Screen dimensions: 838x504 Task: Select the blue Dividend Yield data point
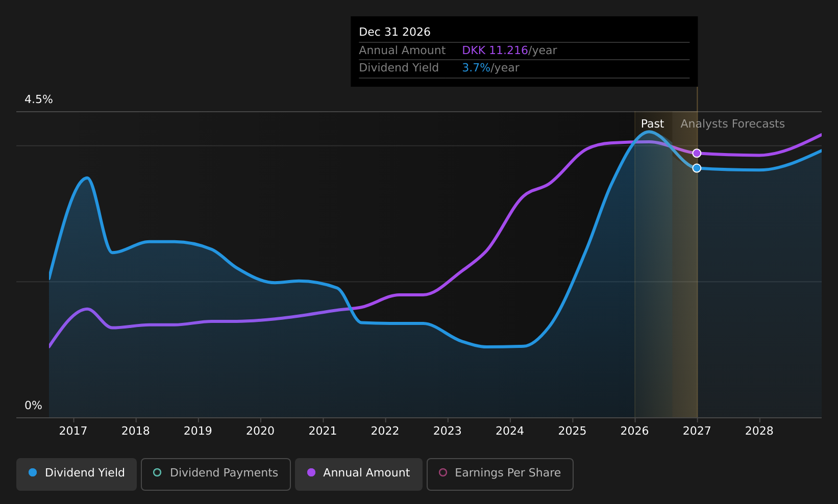click(x=697, y=168)
